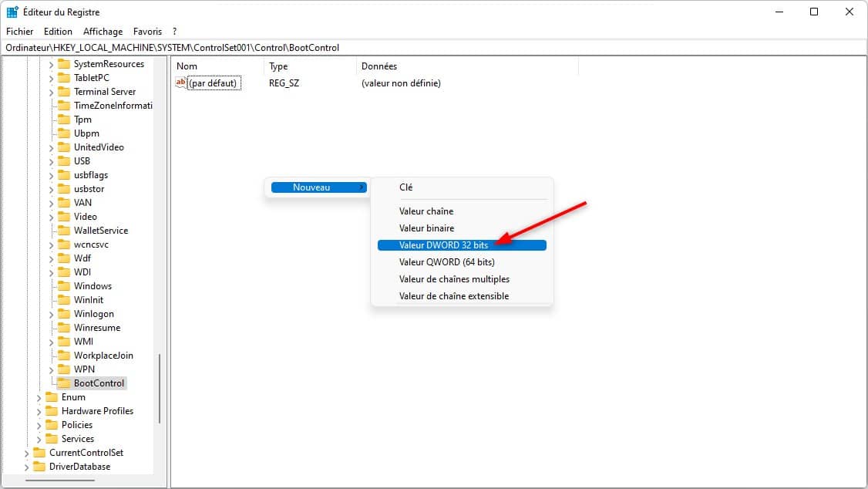Click the SystemResources folder icon
Viewport: 868px width, 489px height.
tap(64, 64)
